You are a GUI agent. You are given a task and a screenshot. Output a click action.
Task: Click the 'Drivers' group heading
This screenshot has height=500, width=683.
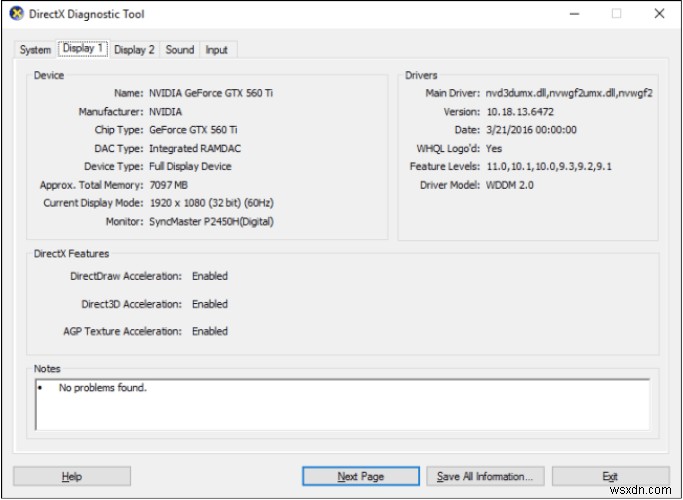[421, 75]
